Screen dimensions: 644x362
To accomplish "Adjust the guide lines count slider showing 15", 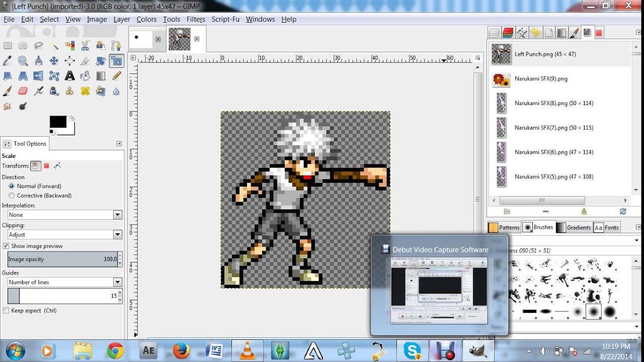I will (64, 296).
